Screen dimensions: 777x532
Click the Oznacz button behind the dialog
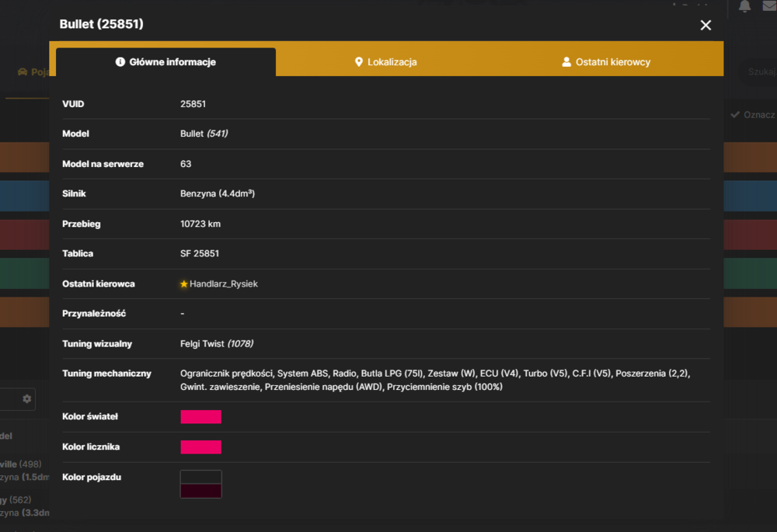pyautogui.click(x=753, y=114)
